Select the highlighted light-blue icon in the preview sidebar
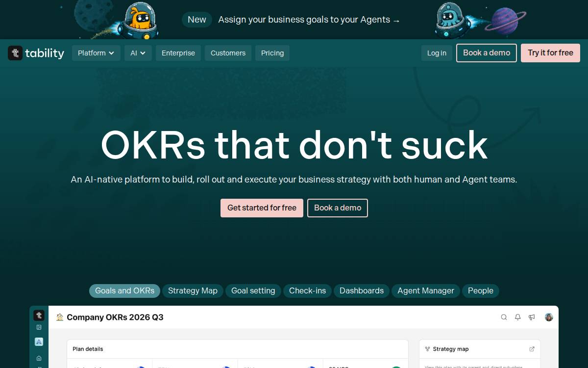Image resolution: width=588 pixels, height=368 pixels. pos(39,342)
